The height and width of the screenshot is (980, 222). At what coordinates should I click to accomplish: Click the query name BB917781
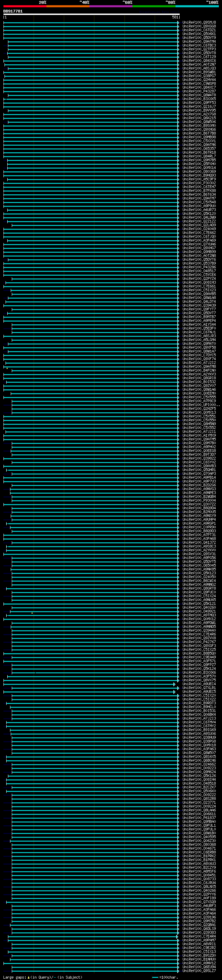[13, 11]
